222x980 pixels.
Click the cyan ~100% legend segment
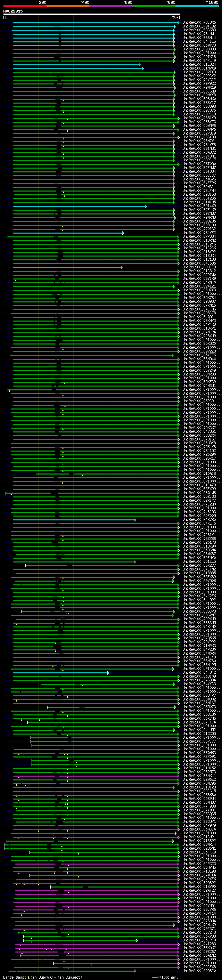click(197, 6)
